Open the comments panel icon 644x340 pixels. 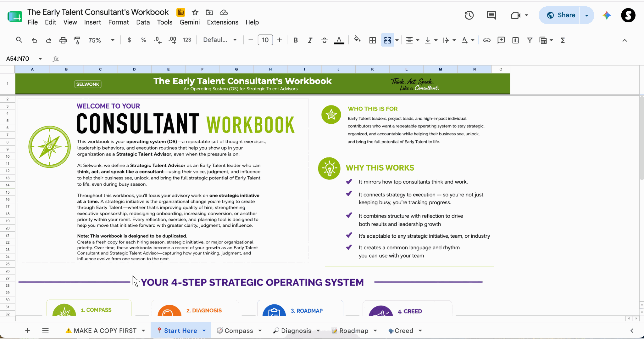click(491, 15)
